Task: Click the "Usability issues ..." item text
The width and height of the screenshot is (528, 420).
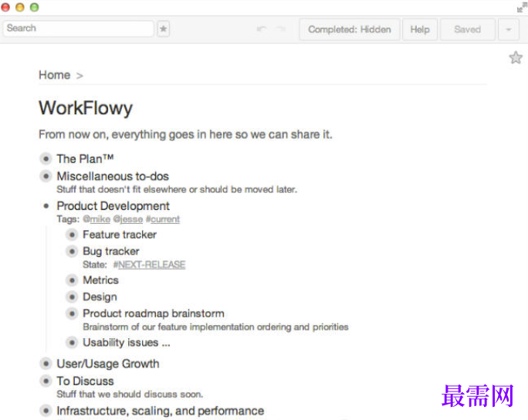Action: click(127, 343)
